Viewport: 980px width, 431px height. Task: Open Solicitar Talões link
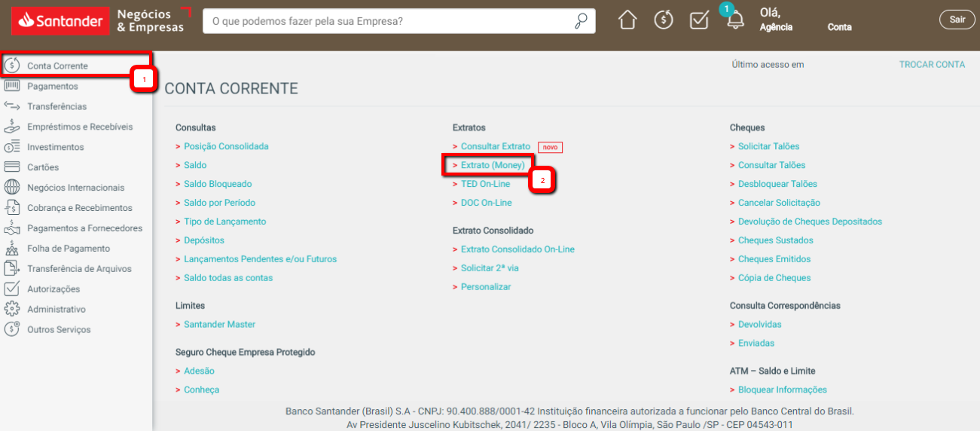tap(768, 146)
